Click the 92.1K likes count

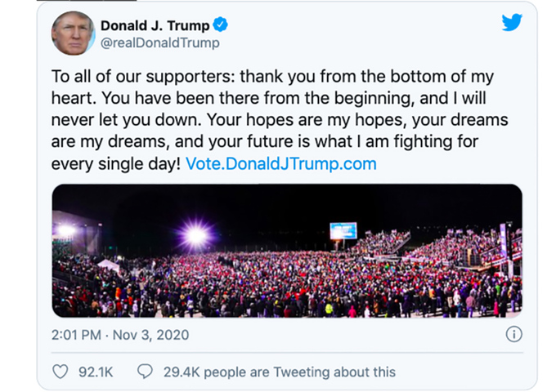tap(95, 372)
